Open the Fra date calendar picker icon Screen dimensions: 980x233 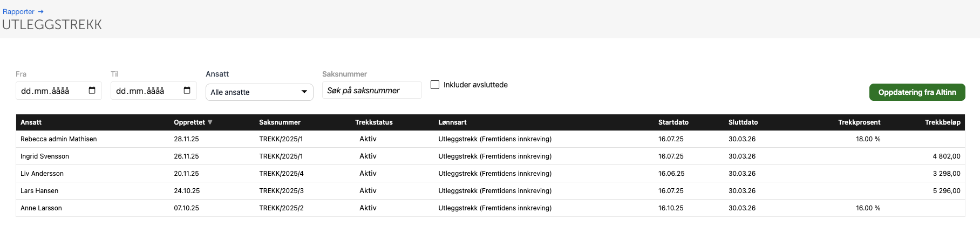(x=92, y=90)
